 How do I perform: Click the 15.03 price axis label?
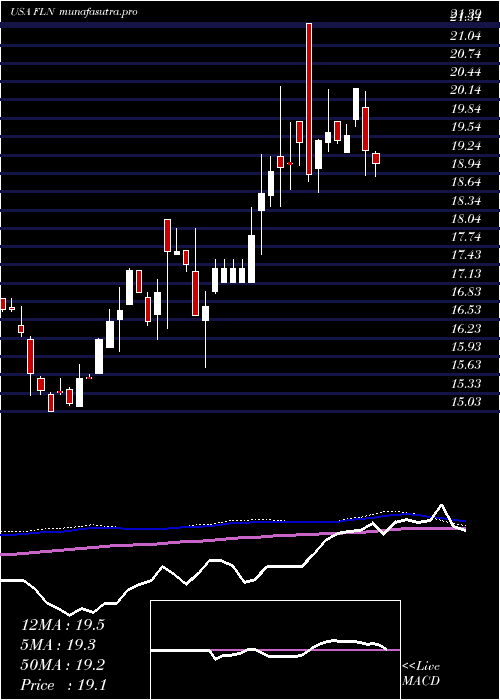(x=466, y=402)
